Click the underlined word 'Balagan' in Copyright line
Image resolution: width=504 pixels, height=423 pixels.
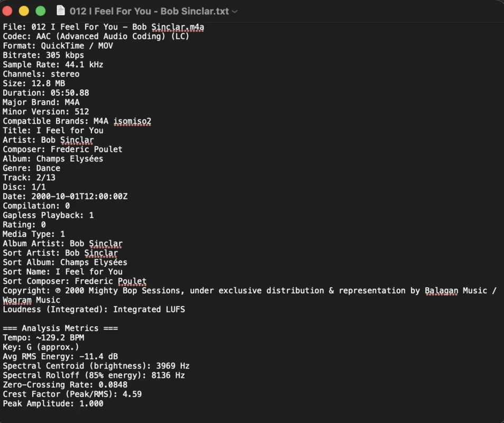click(x=442, y=291)
